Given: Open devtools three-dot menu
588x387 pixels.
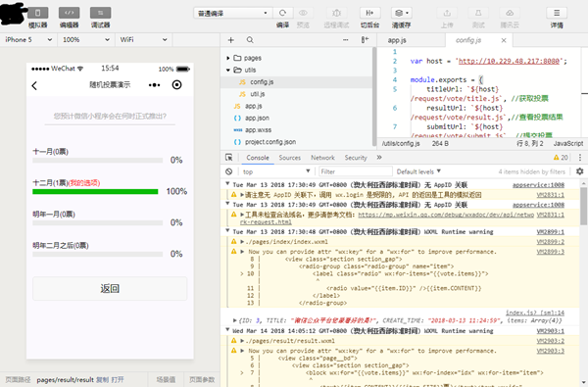Looking at the screenshot, I should pyautogui.click(x=580, y=158).
